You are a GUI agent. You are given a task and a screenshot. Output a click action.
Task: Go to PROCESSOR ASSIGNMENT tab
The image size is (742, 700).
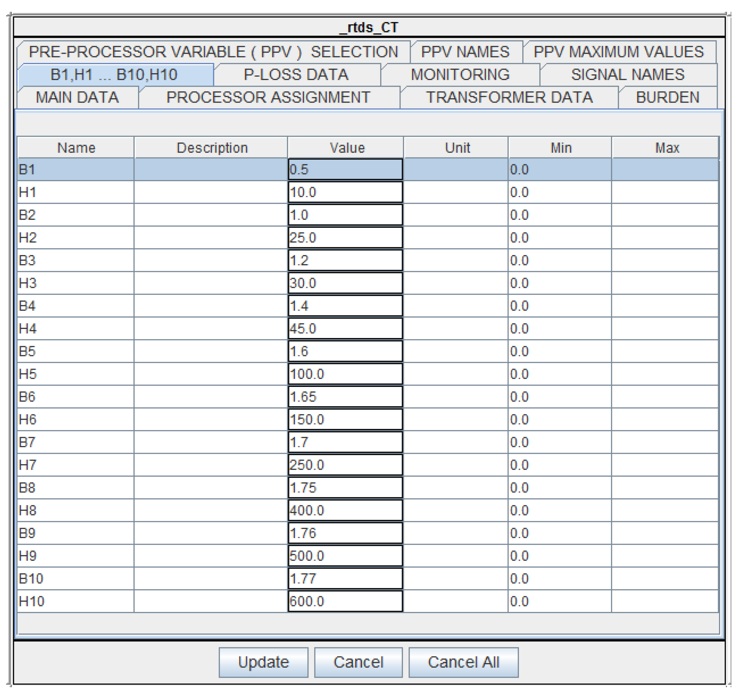(269, 97)
